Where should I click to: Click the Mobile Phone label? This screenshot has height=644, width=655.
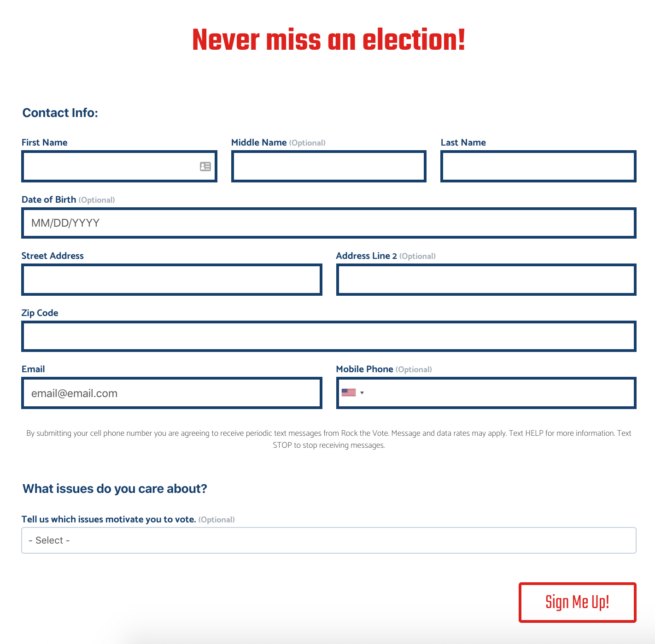[x=365, y=369]
